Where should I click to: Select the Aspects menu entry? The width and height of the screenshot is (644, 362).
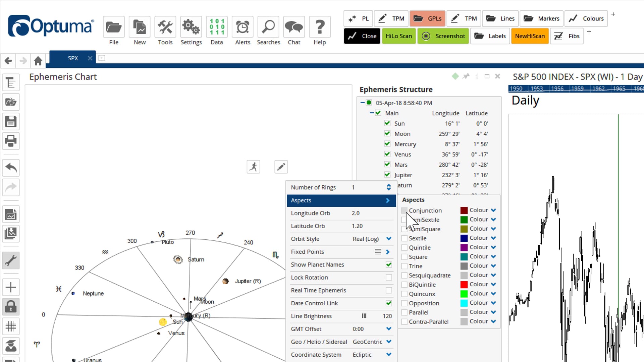[x=341, y=200]
